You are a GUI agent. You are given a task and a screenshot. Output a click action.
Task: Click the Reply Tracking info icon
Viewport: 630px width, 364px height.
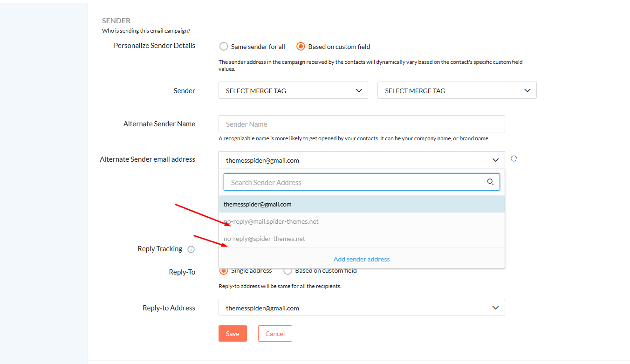191,249
